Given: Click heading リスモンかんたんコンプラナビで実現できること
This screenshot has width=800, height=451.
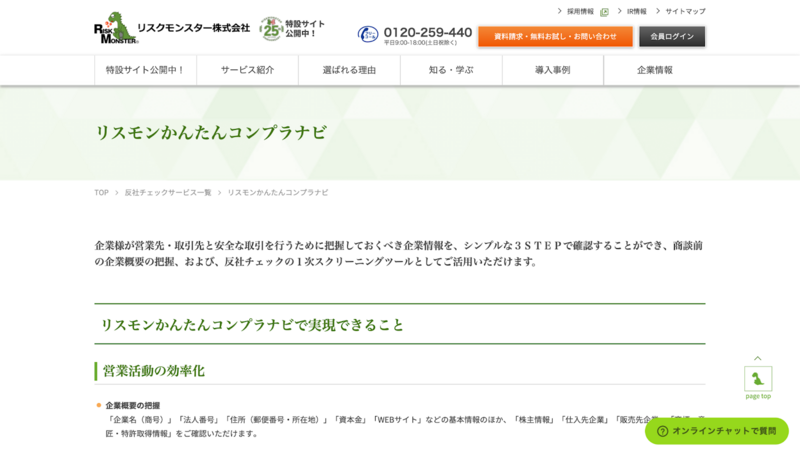Looking at the screenshot, I should pyautogui.click(x=252, y=325).
